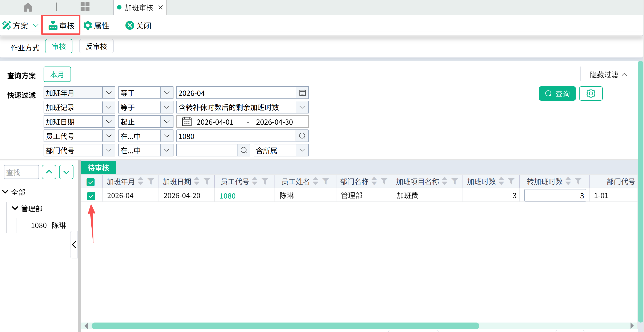
Task: Click search icon in 员工代号 field
Action: (x=302, y=136)
